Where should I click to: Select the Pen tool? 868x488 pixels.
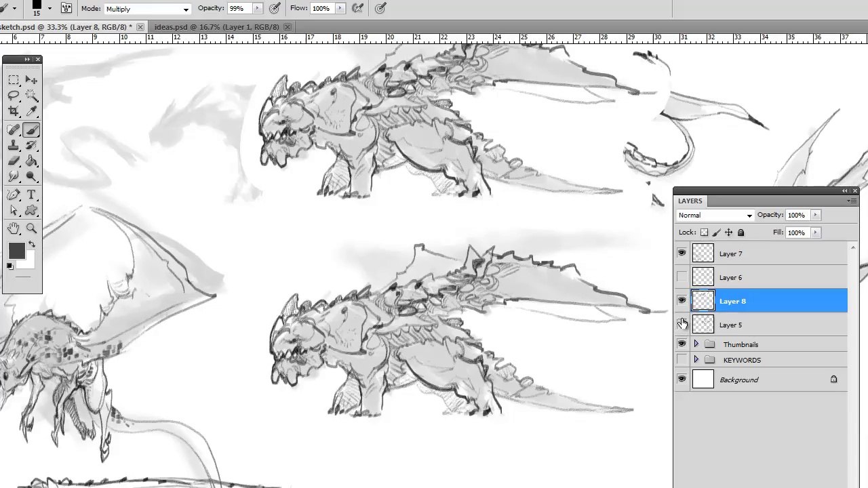click(x=14, y=195)
